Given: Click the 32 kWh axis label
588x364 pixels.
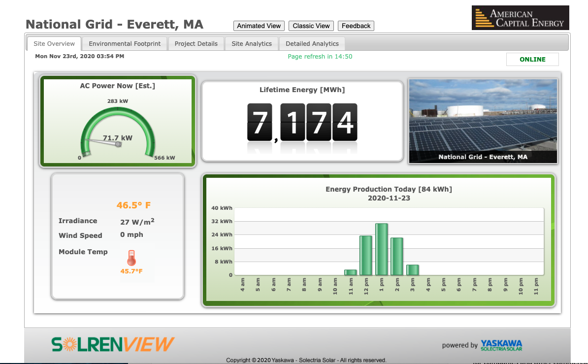Looking at the screenshot, I should pyautogui.click(x=222, y=221).
